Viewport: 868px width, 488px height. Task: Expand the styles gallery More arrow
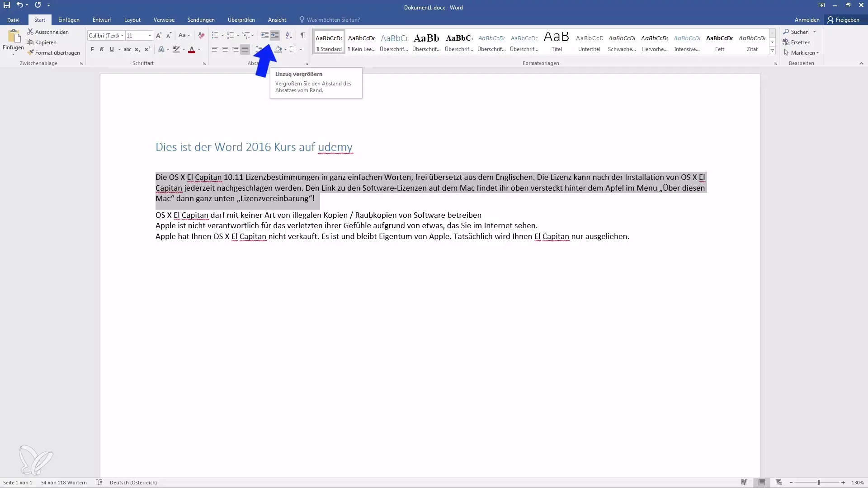(x=772, y=52)
